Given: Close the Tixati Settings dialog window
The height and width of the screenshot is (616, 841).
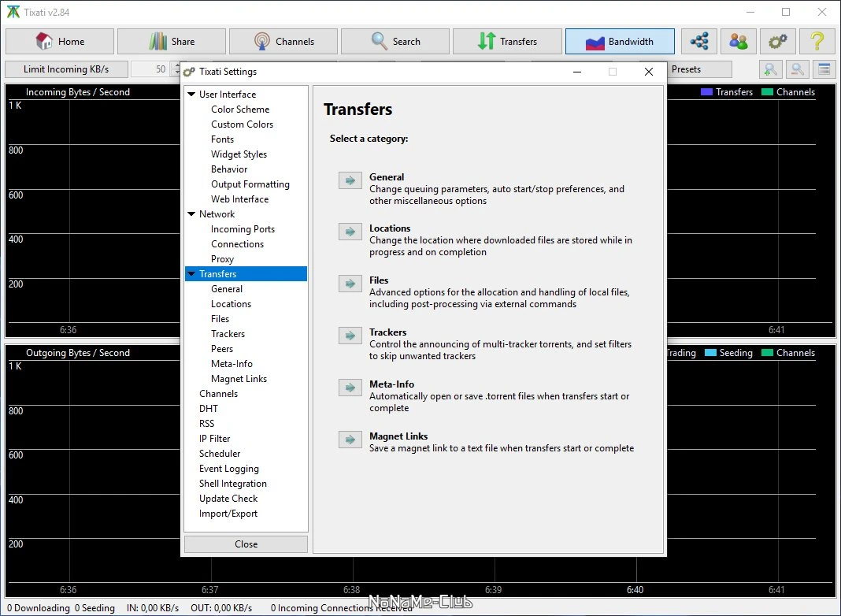Looking at the screenshot, I should coord(648,72).
